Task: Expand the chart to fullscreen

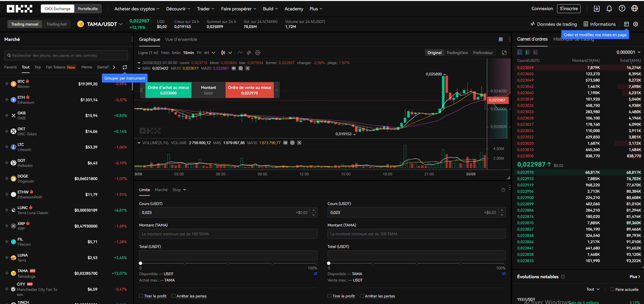Action: (x=504, y=53)
